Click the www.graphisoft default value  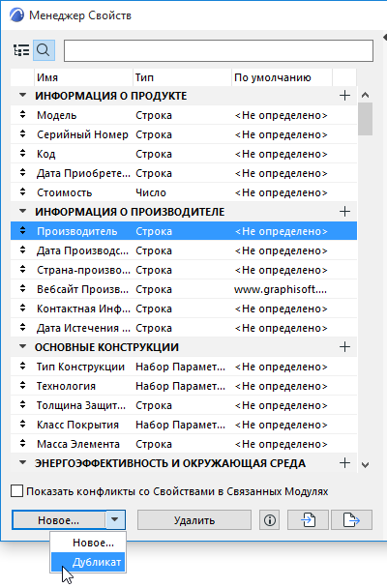pos(281,289)
